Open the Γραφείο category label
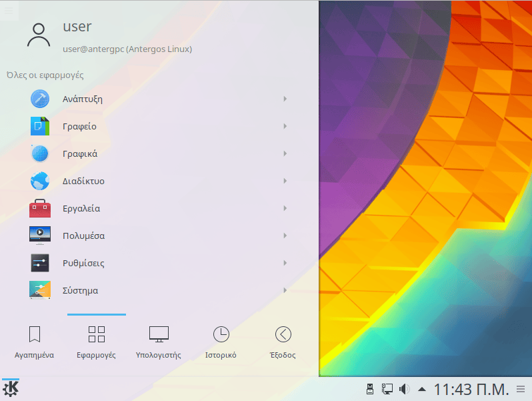The height and width of the screenshot is (401, 532). tap(79, 127)
